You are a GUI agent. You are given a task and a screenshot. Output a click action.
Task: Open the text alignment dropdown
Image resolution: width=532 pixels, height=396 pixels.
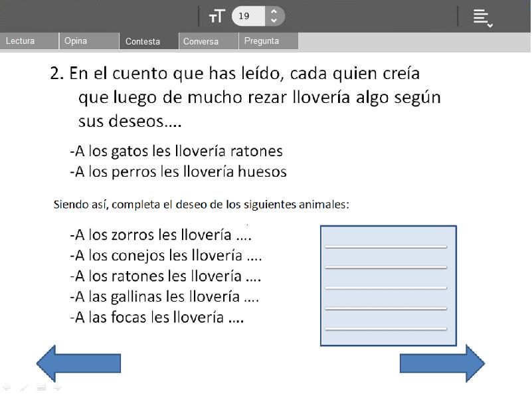(x=482, y=17)
